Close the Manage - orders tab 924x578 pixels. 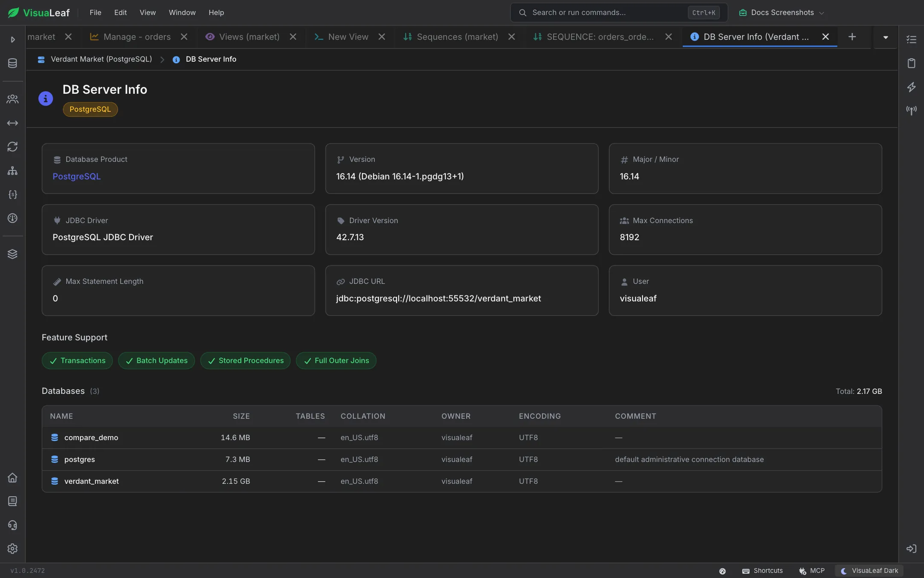[x=184, y=37]
